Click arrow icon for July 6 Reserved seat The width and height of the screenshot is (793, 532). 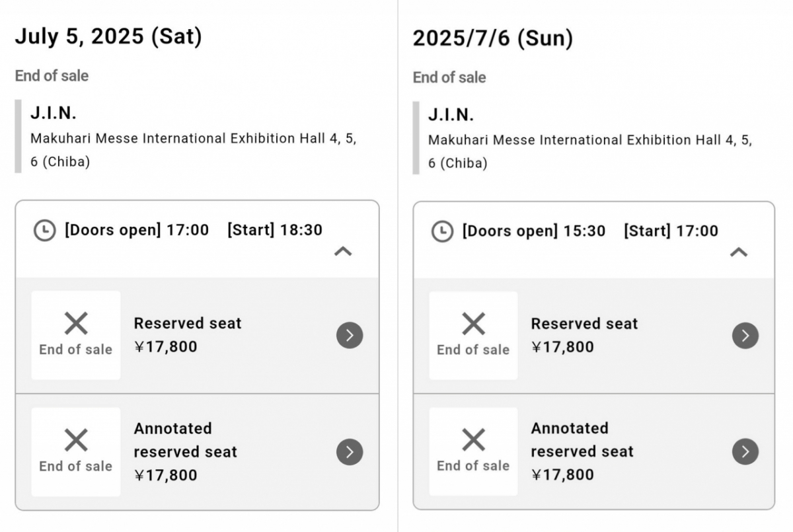pos(745,336)
